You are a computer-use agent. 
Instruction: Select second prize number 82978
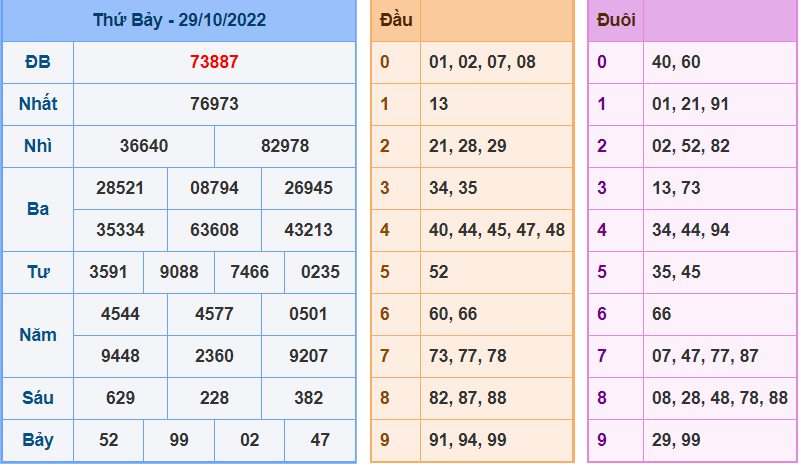tap(285, 146)
